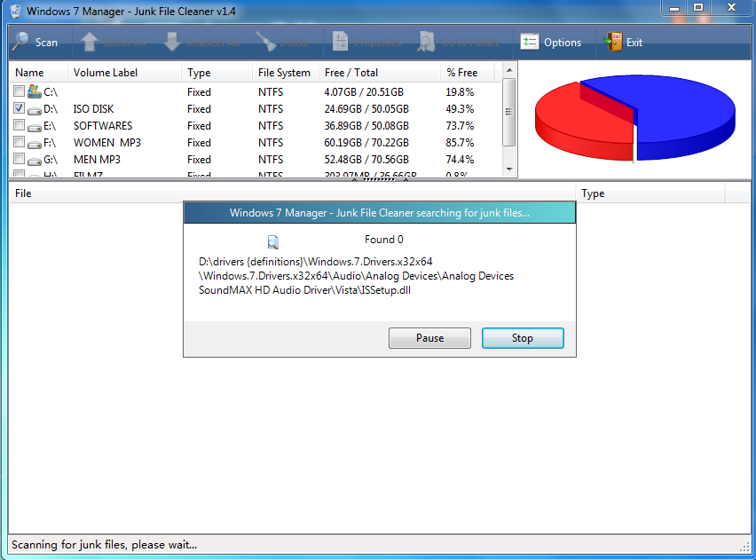This screenshot has width=756, height=560.
Task: Click the Scan magnifier icon in toolbar
Action: pos(20,42)
